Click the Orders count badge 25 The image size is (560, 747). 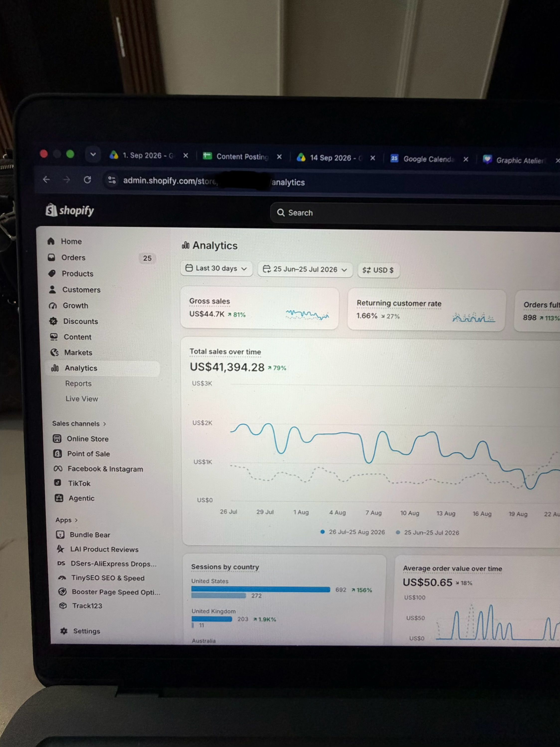[x=147, y=258]
